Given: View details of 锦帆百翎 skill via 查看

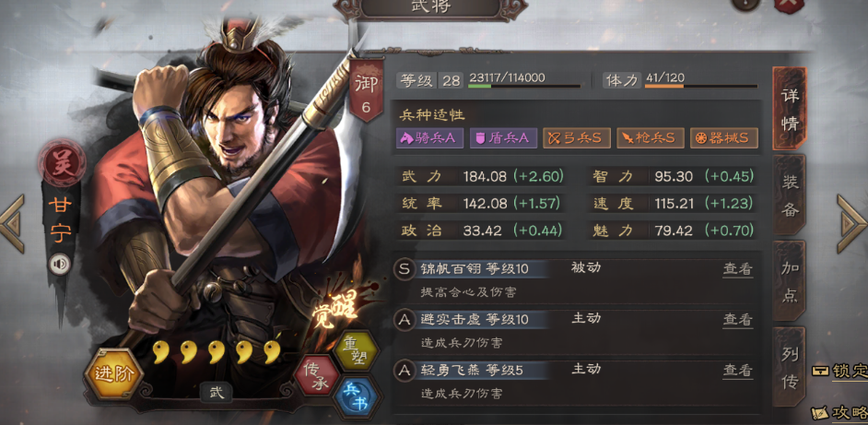Looking at the screenshot, I should click(738, 270).
